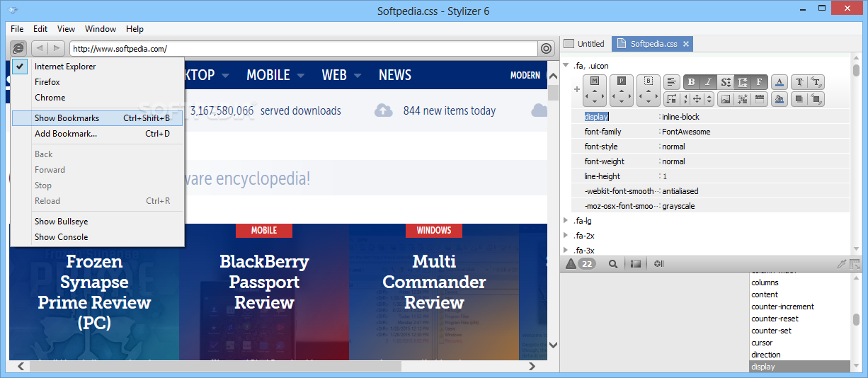Click the background repeat icon
Screen dimensions: 868x378
[759, 99]
